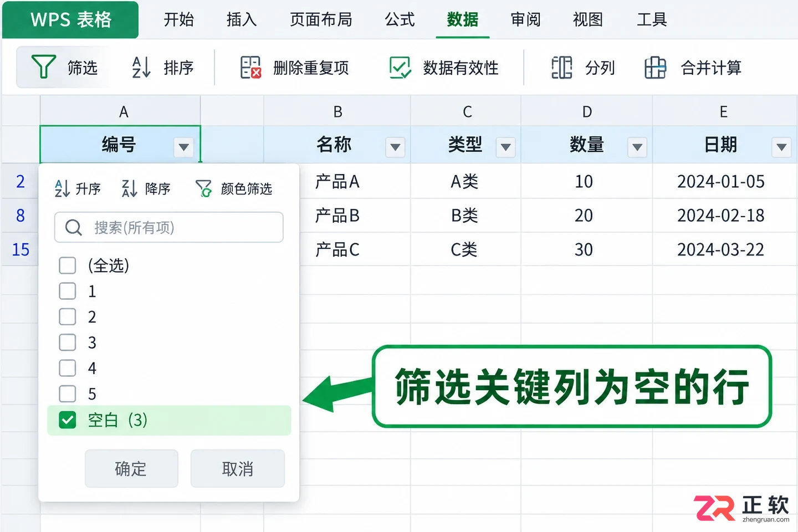
Task: Click the B类 cell
Action: click(466, 215)
